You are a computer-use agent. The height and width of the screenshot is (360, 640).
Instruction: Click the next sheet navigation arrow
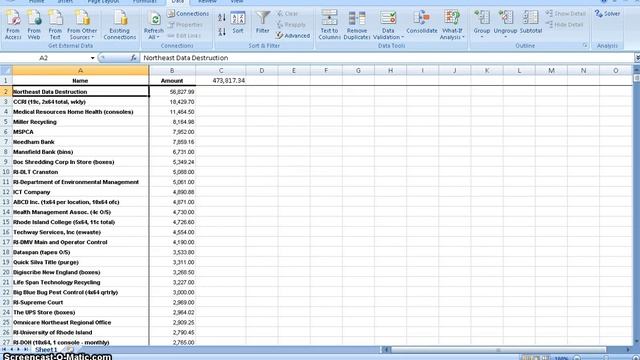click(18, 350)
